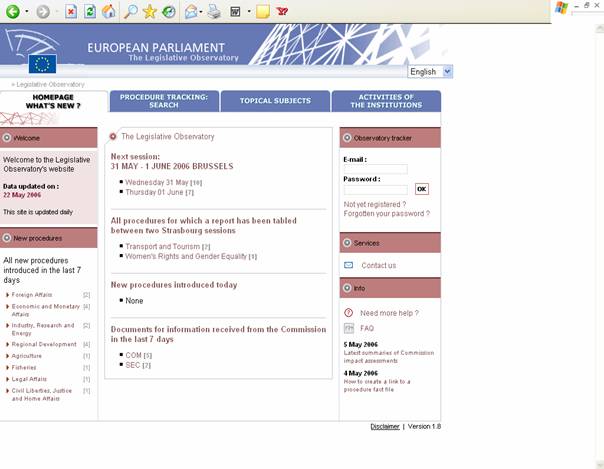604x469 pixels.
Task: Open Activities of the Institutions tab
Action: click(x=386, y=101)
